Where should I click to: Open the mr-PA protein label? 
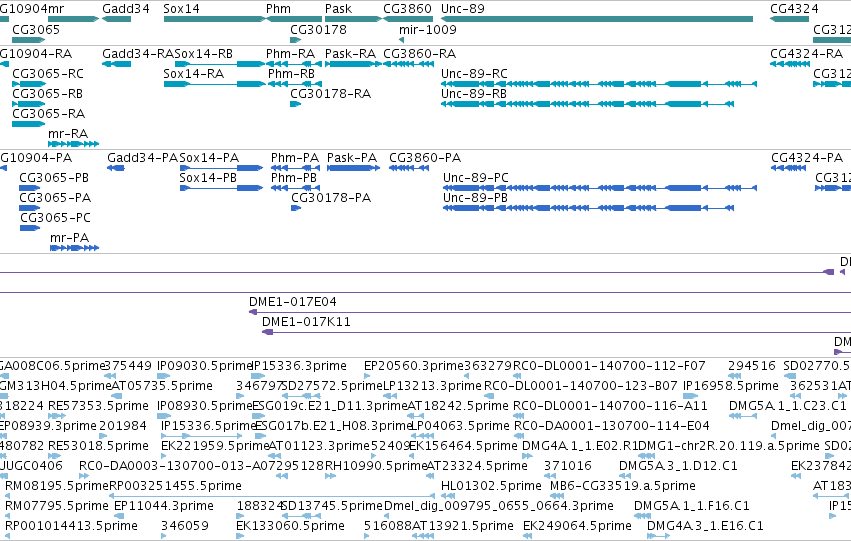(x=69, y=238)
